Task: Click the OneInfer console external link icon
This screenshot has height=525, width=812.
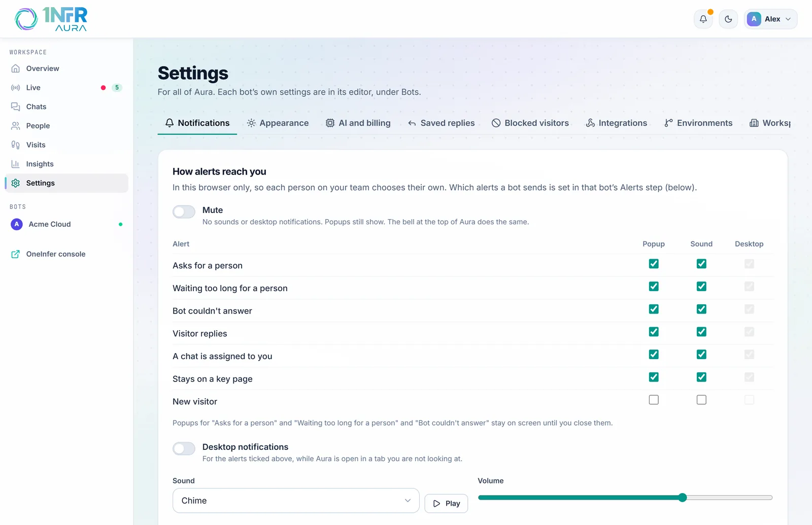Action: coord(16,254)
